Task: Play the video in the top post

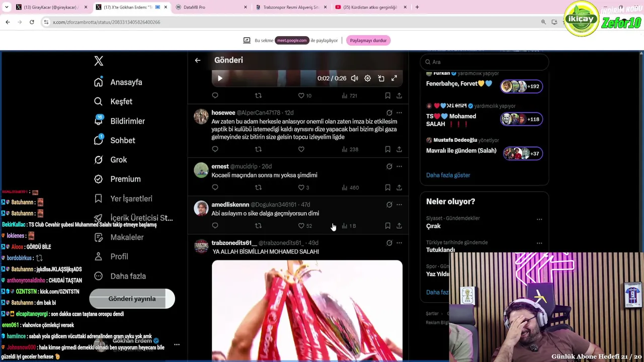Action: (x=220, y=78)
